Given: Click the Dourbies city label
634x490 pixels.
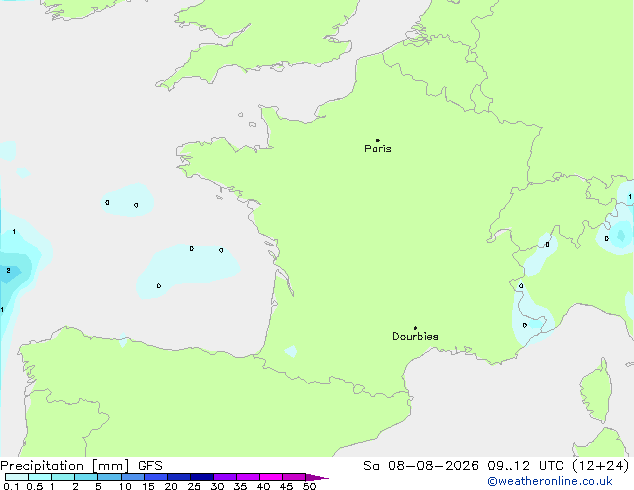Looking at the screenshot, I should (x=415, y=336).
